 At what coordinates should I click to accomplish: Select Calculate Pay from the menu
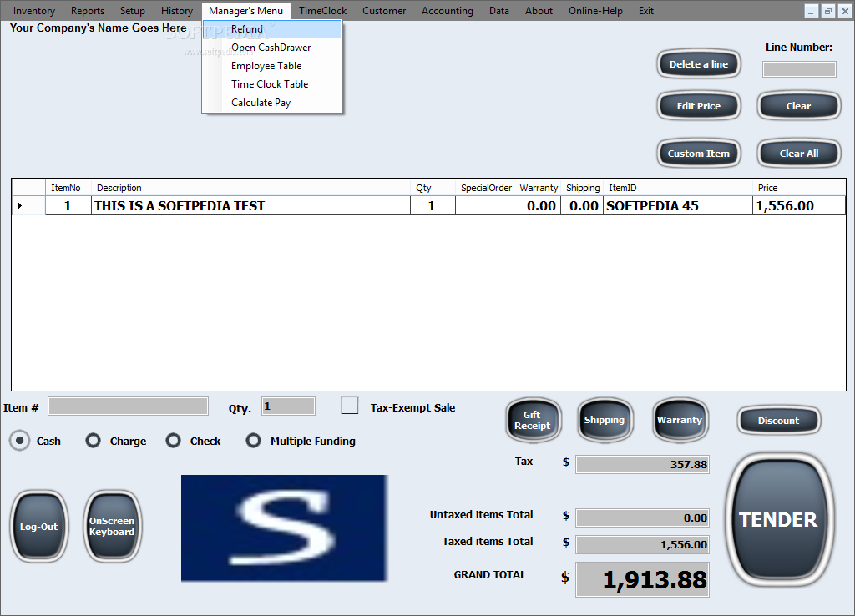click(272, 103)
